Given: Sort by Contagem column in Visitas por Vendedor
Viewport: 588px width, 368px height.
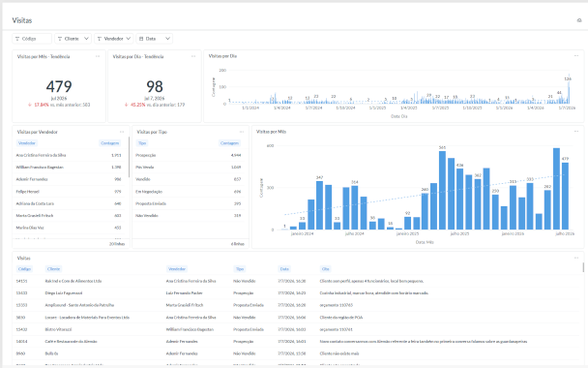Looking at the screenshot, I should pyautogui.click(x=110, y=143).
